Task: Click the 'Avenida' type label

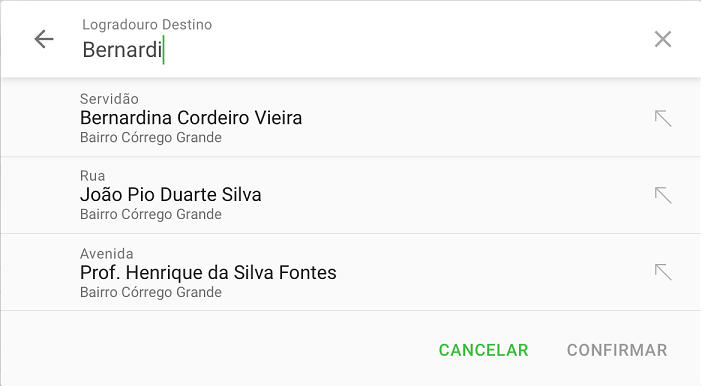Action: pyautogui.click(x=106, y=254)
